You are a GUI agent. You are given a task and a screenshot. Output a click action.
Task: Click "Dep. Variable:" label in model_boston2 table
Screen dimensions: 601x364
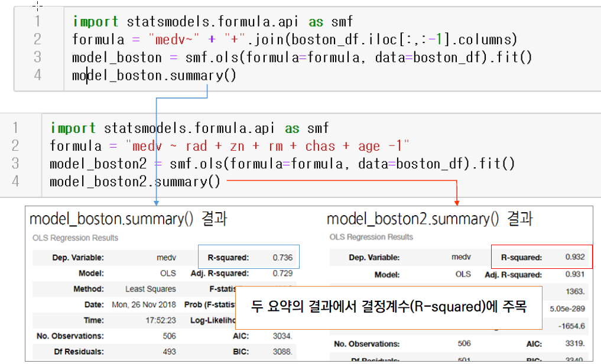click(x=374, y=258)
